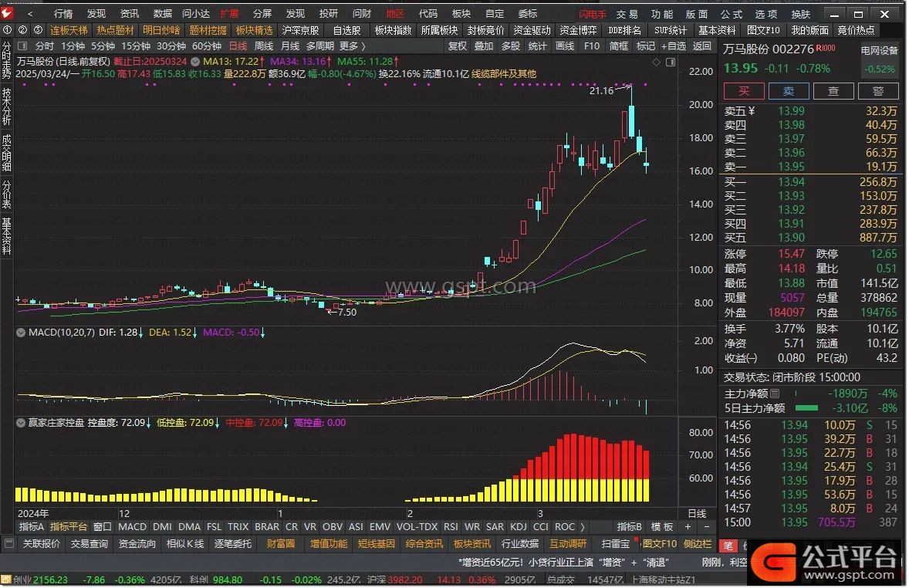Select the VOL-TDX indicator tab

(417, 526)
